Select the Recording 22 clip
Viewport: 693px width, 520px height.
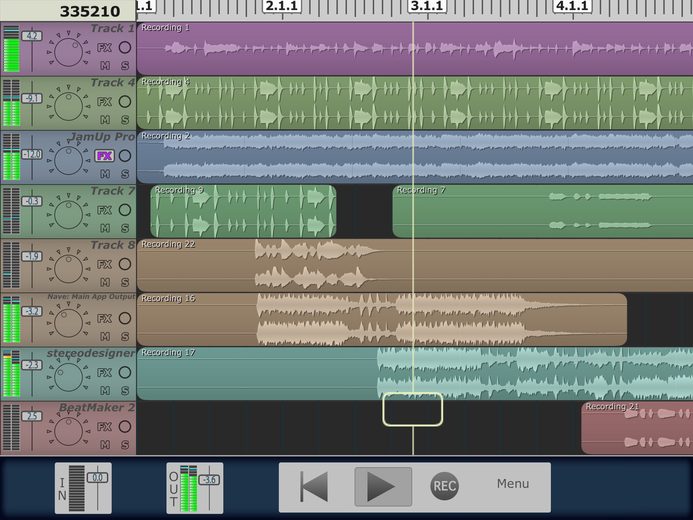tap(415, 265)
